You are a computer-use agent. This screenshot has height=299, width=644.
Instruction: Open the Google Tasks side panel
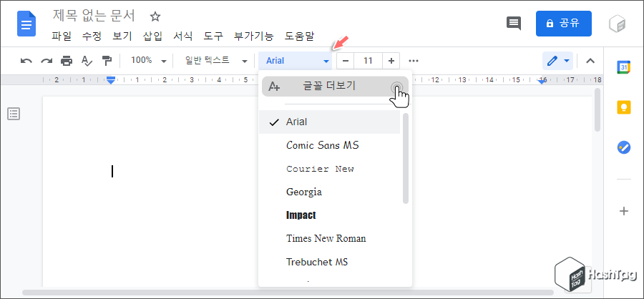coord(624,147)
